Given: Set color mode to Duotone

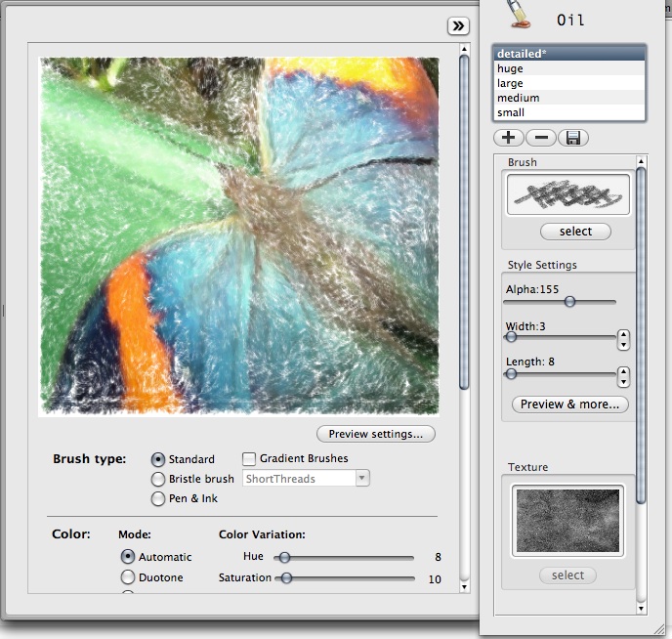Looking at the screenshot, I should tap(128, 577).
